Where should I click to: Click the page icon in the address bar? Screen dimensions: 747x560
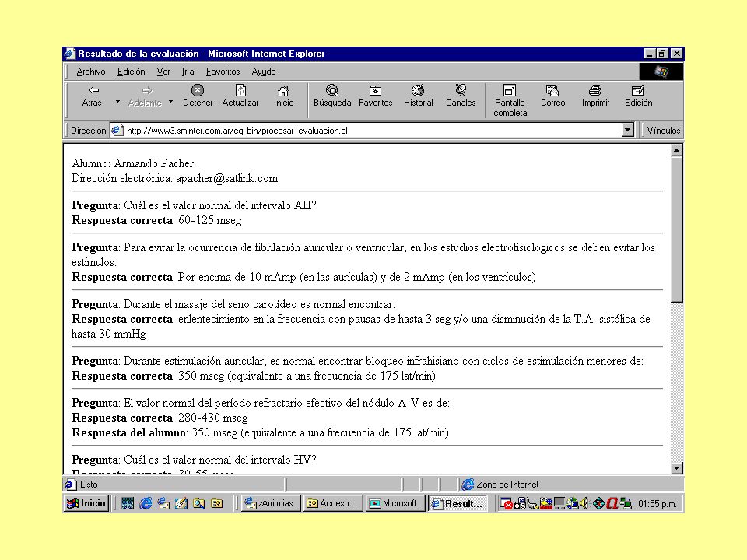117,131
